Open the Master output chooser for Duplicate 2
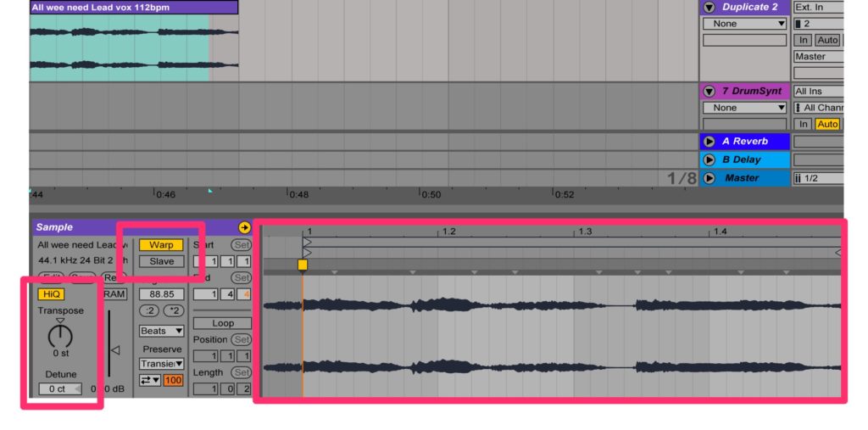The image size is (868, 430). [x=819, y=57]
